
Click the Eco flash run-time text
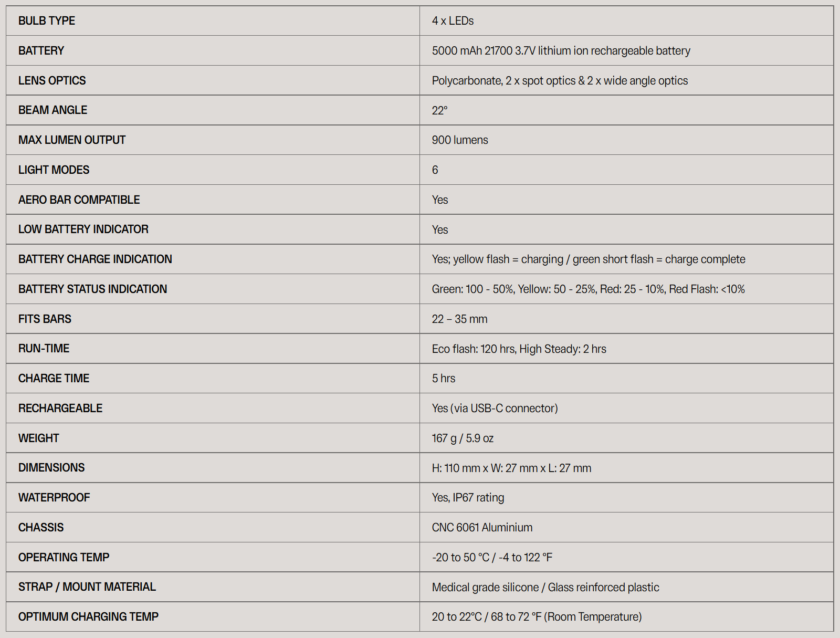519,349
